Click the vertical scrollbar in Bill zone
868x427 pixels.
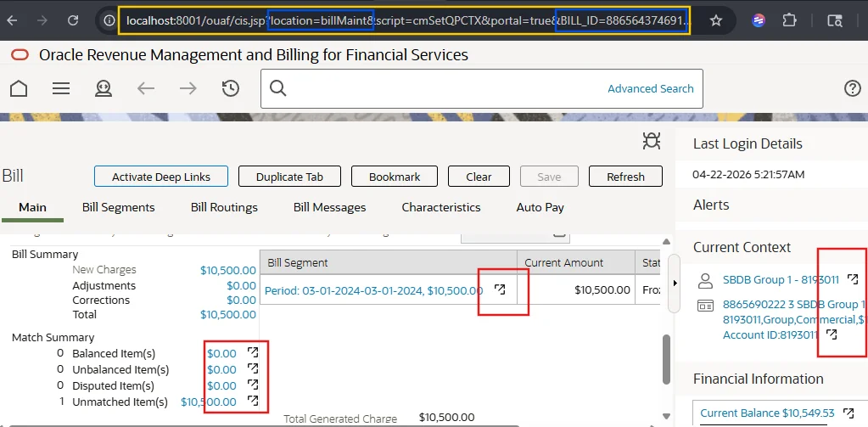tap(666, 357)
